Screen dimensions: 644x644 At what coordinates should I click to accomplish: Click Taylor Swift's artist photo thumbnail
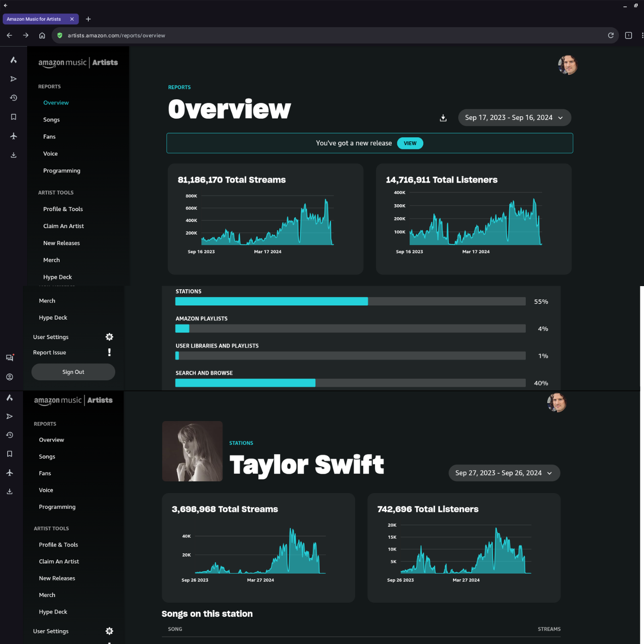[x=192, y=451]
